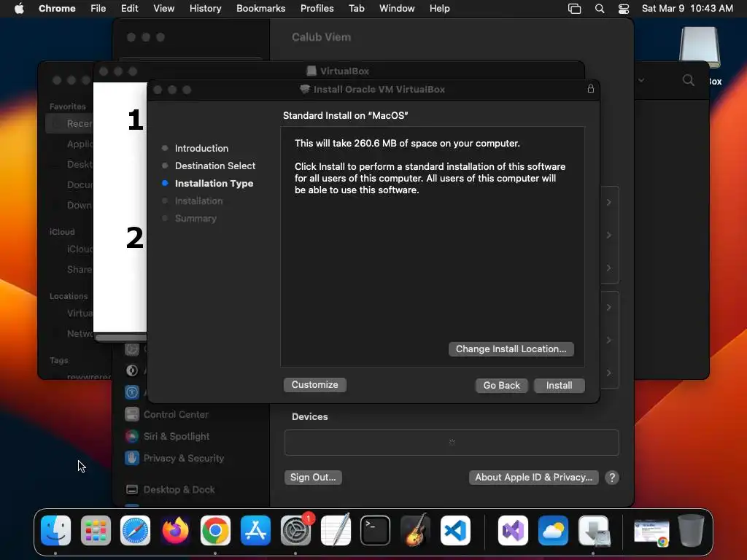Open the VirtualBox disk on desktop
Viewport: 747px width, 560px height.
click(700, 47)
